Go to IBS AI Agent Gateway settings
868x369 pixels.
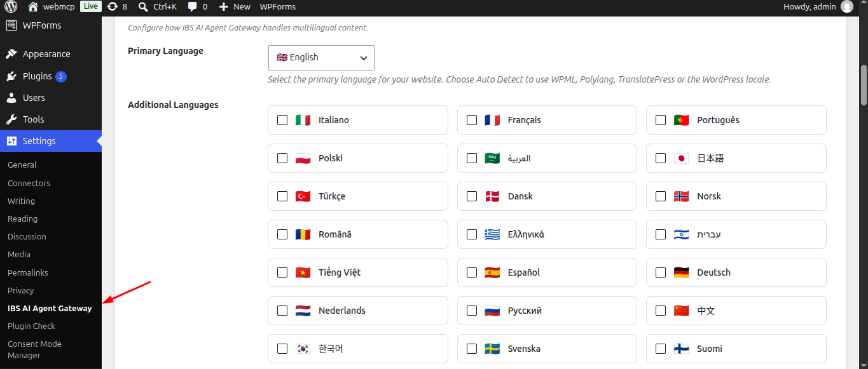click(50, 308)
